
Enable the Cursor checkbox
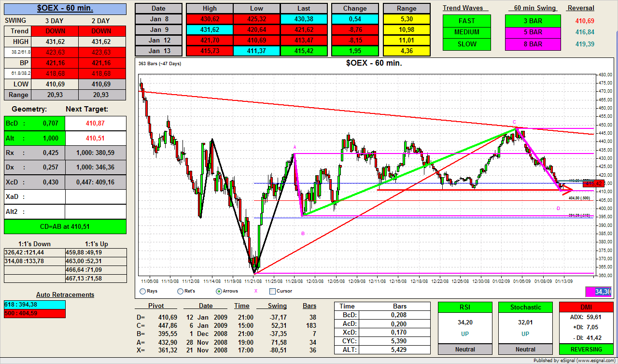pos(272,291)
